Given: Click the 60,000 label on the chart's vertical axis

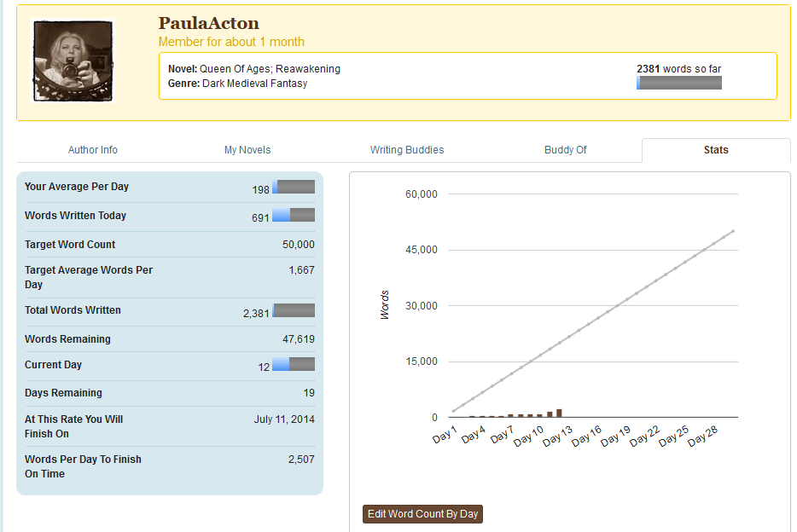Looking at the screenshot, I should click(421, 194).
